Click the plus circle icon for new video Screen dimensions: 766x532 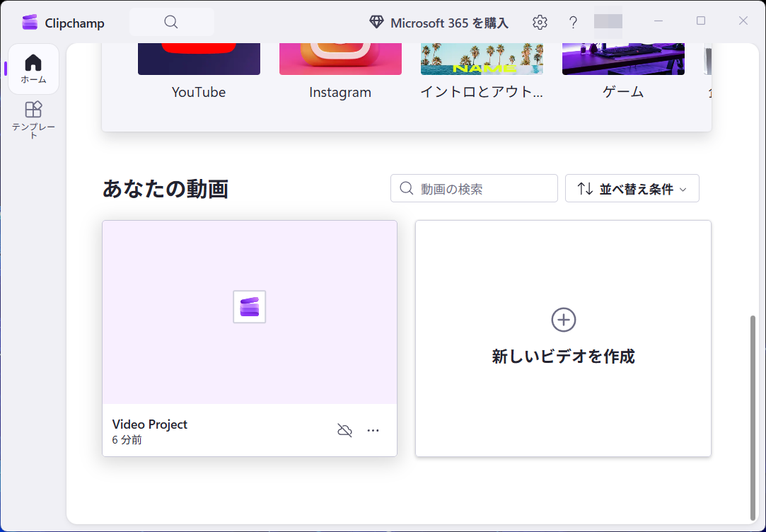tap(563, 320)
